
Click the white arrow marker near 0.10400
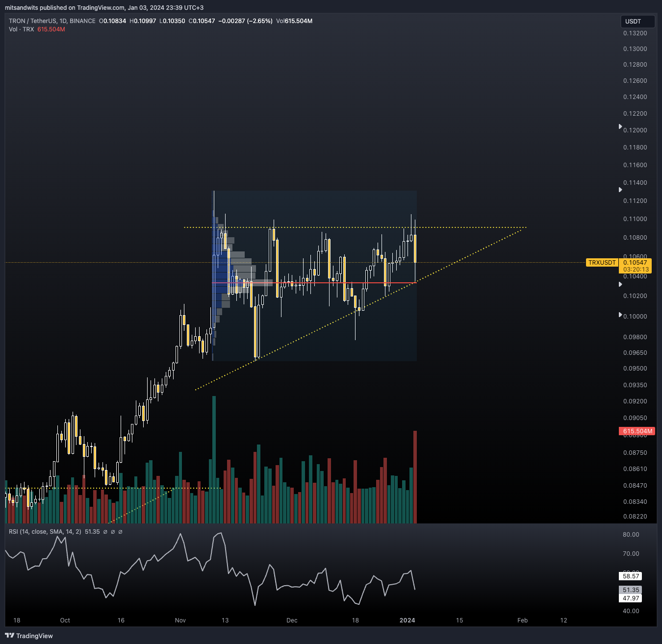tap(620, 284)
